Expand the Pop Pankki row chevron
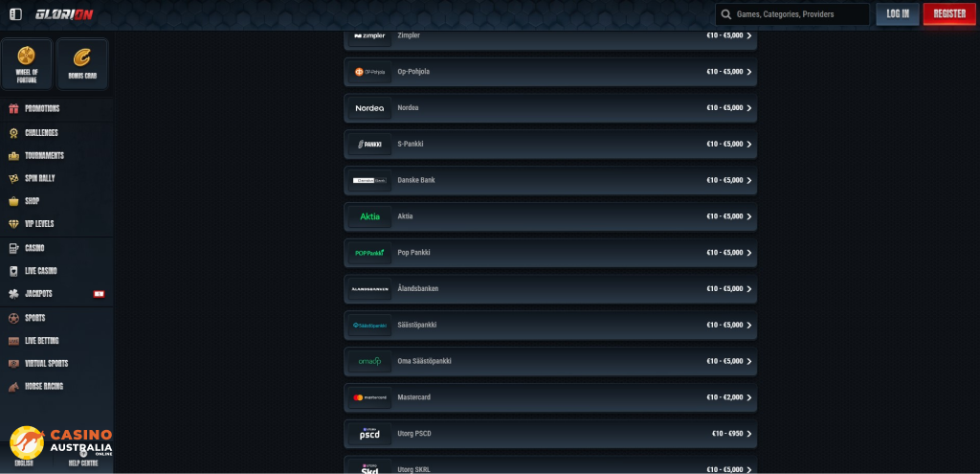 click(748, 253)
